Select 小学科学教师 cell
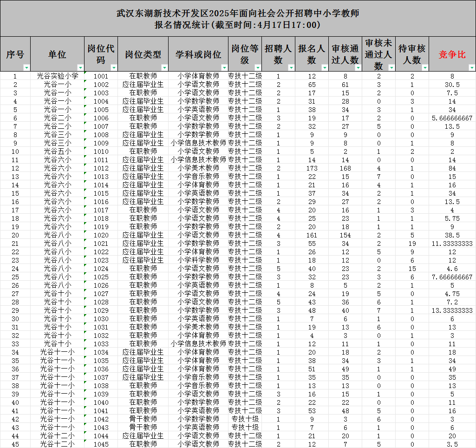 (198, 260)
